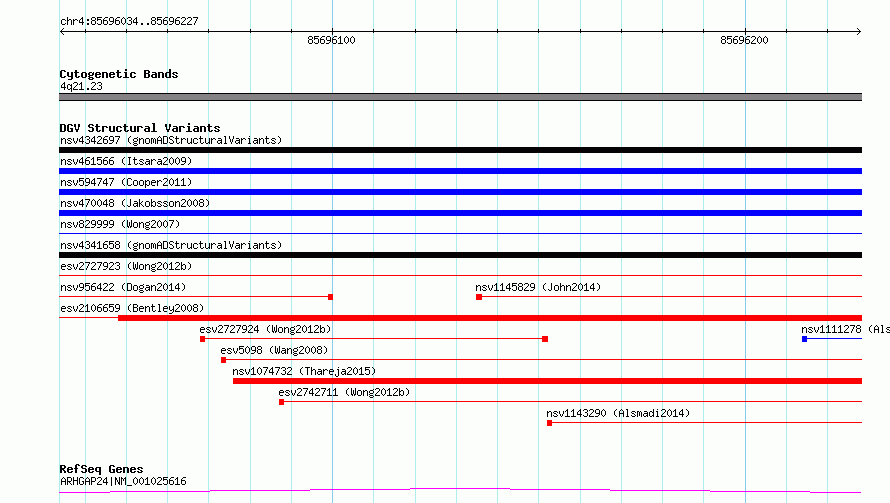Select the thick red esv2106659 Bentley2008 bar
Image resolution: width=890 pixels, height=503 pixels.
(x=490, y=318)
